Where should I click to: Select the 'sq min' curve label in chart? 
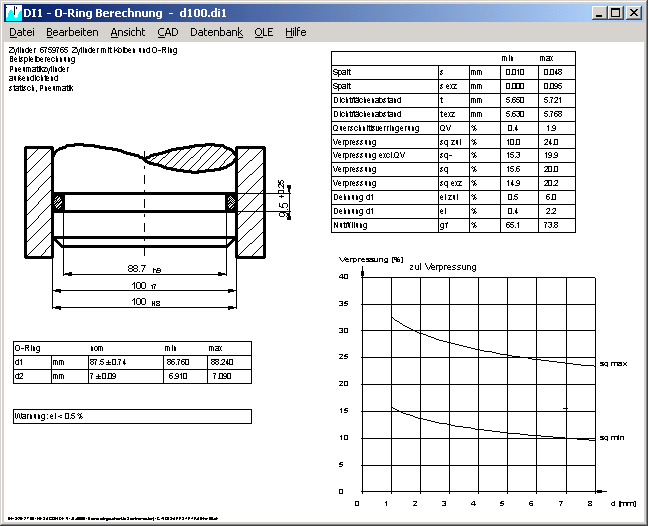point(613,438)
